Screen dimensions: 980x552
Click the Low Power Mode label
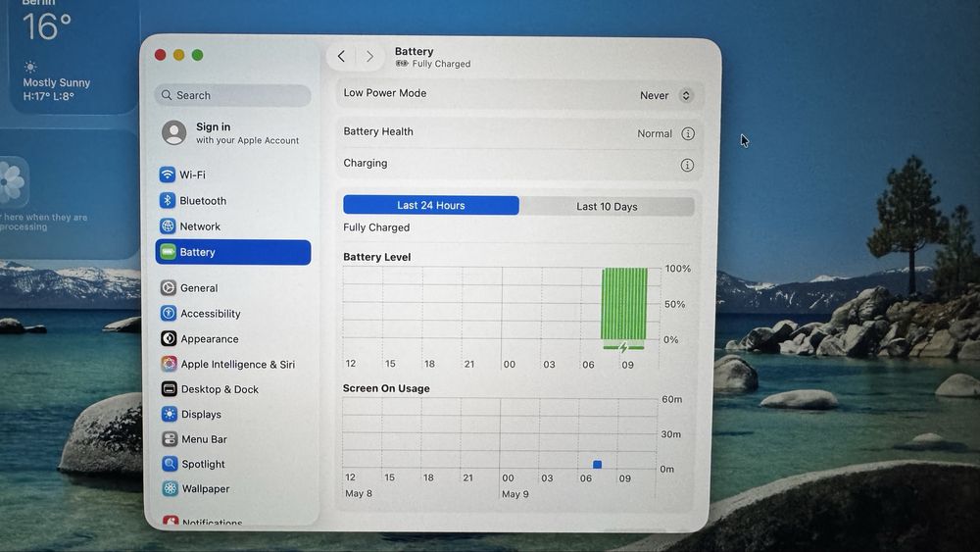point(384,92)
